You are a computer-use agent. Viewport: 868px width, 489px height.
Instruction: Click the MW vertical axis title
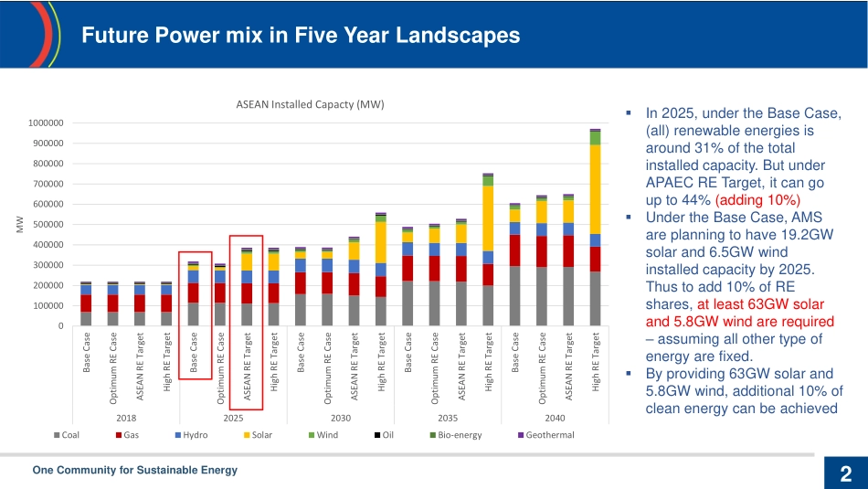[x=18, y=224]
